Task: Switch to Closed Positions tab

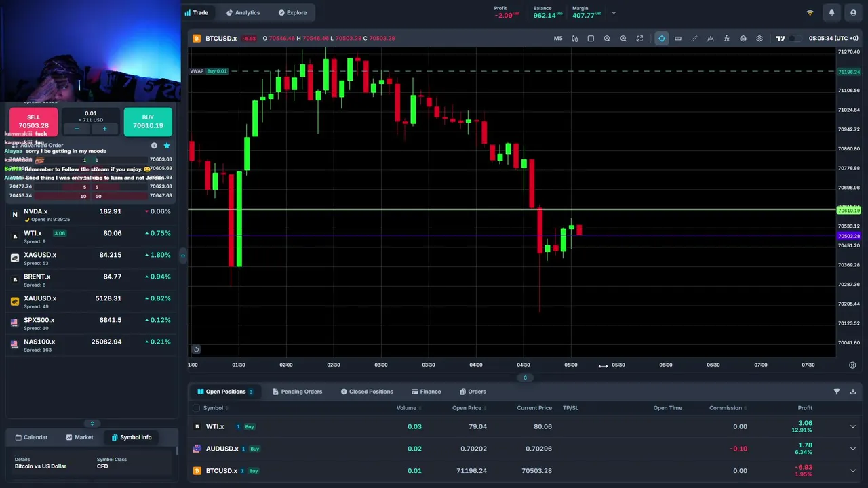Action: [367, 392]
